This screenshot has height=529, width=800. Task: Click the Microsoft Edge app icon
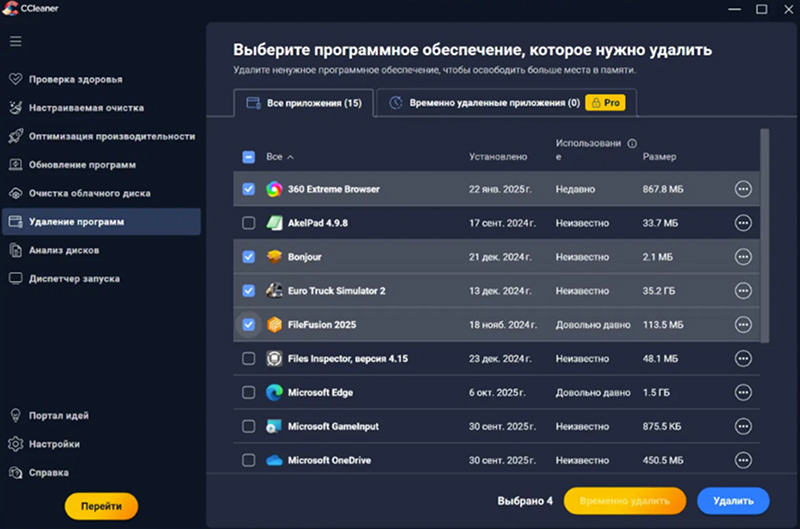pyautogui.click(x=274, y=392)
